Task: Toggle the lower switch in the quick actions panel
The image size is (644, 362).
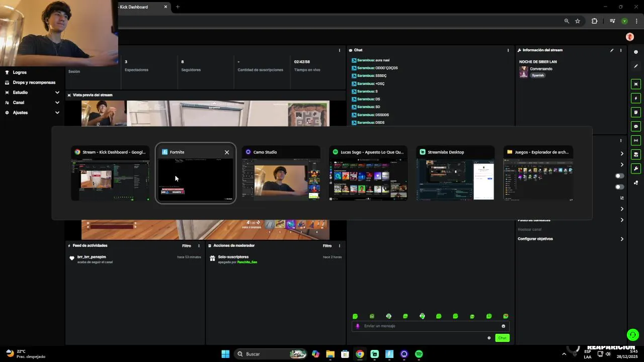Action: coord(620,187)
